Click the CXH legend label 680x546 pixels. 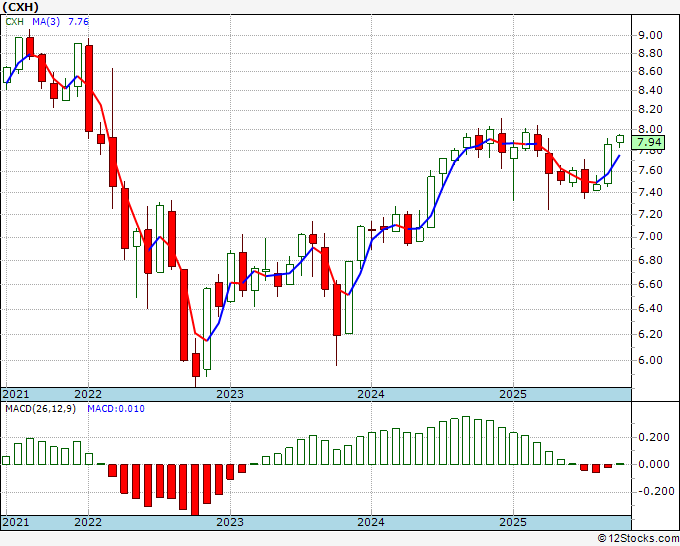pyautogui.click(x=14, y=22)
